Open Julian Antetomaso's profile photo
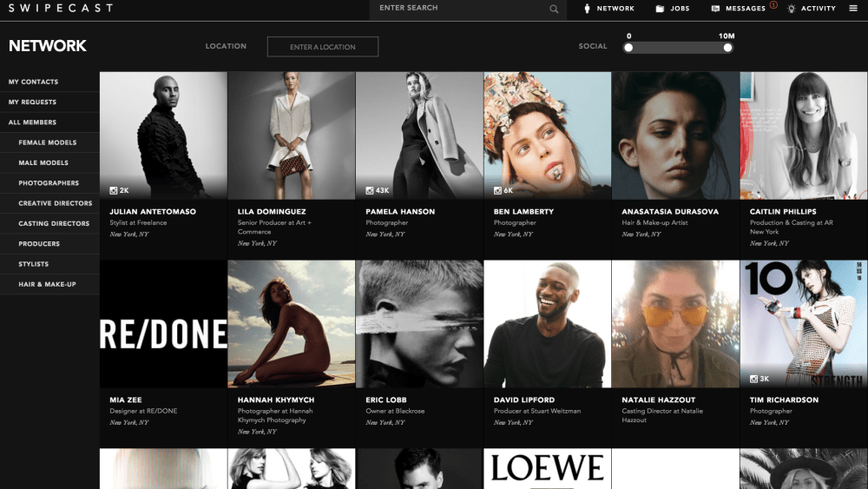 (x=163, y=135)
